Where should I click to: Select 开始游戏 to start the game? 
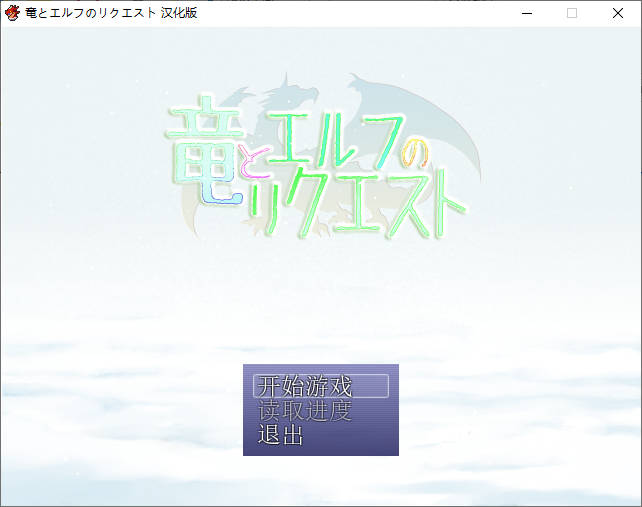[x=305, y=386]
